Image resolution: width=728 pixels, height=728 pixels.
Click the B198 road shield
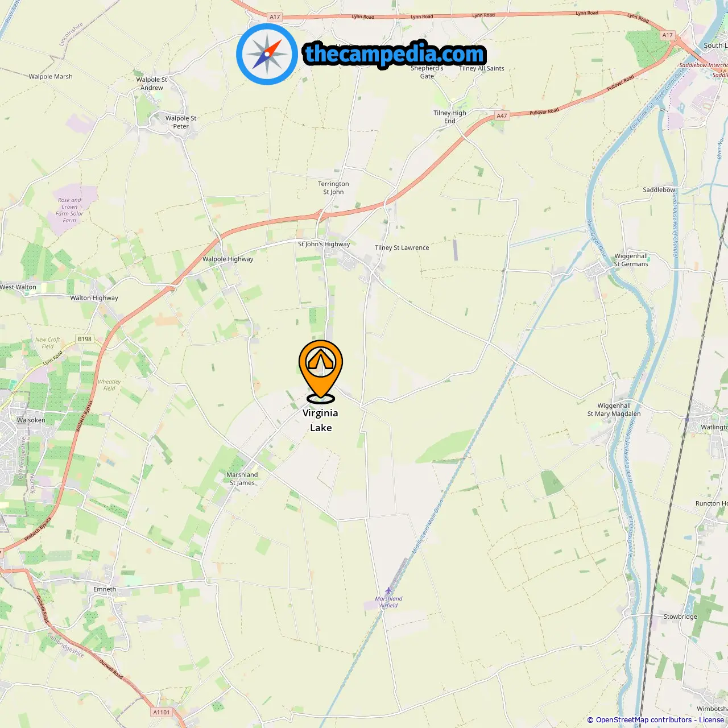(x=85, y=339)
